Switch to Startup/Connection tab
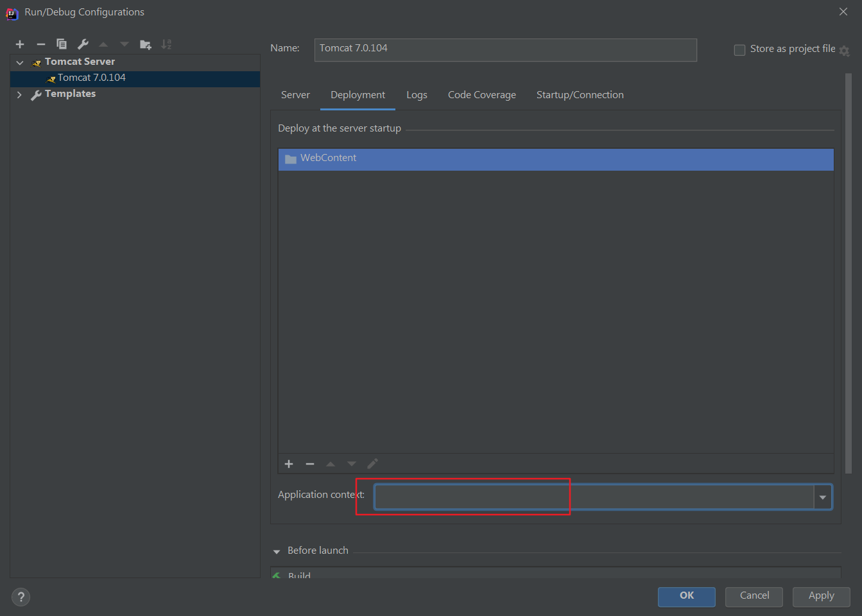 pos(580,95)
